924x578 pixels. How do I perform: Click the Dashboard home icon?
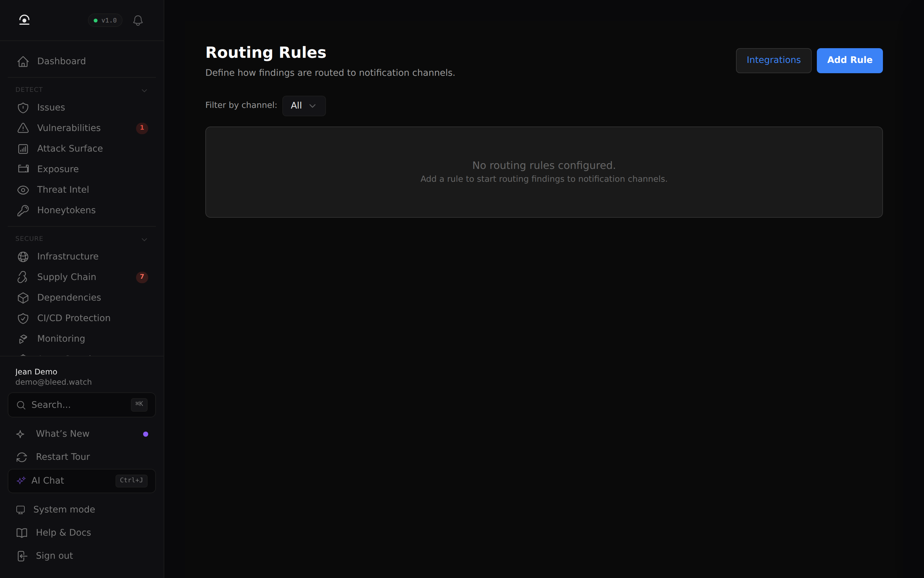pyautogui.click(x=23, y=61)
